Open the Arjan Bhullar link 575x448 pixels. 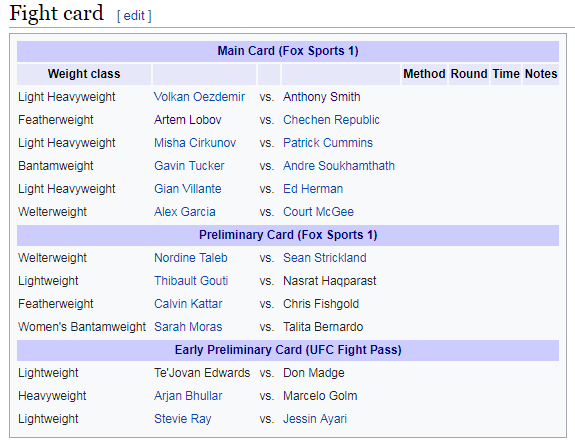click(x=188, y=396)
